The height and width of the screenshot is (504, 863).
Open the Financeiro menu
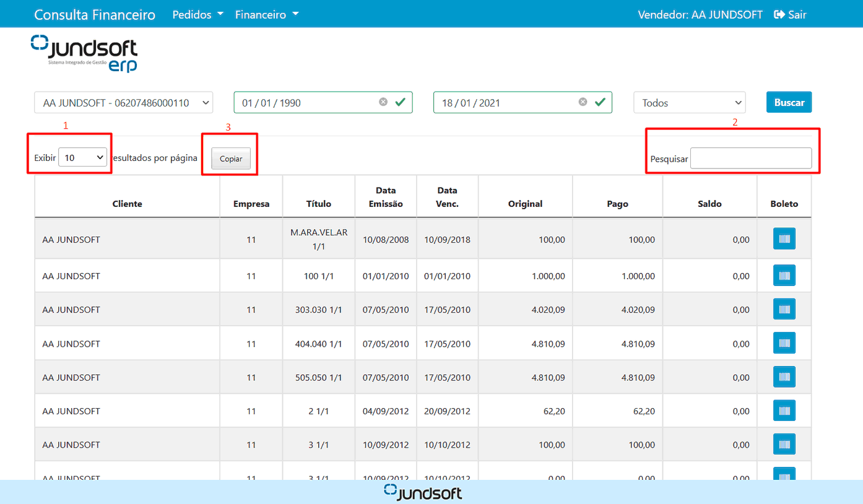267,14
